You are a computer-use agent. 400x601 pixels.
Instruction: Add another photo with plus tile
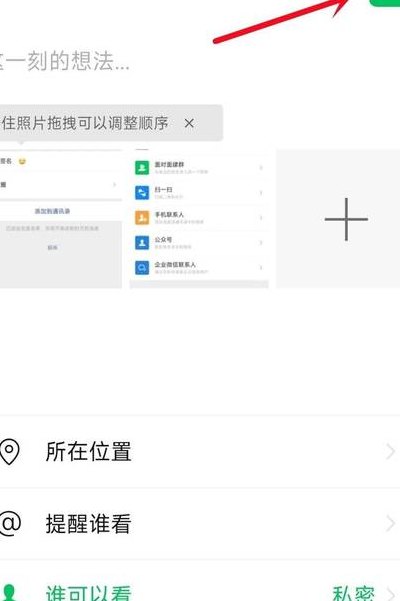[338, 218]
